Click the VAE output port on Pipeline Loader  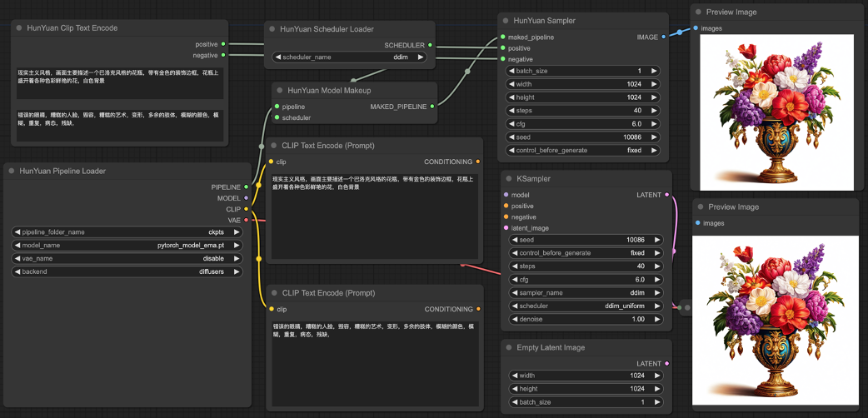(247, 220)
